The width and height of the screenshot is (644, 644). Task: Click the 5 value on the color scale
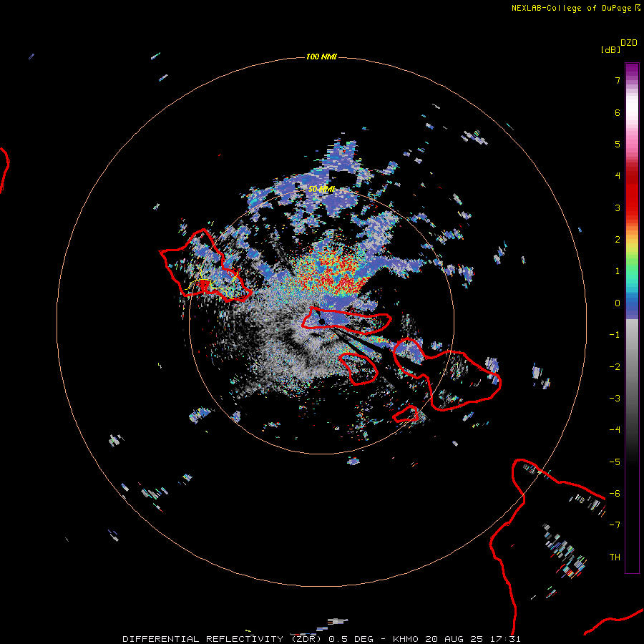(618, 144)
